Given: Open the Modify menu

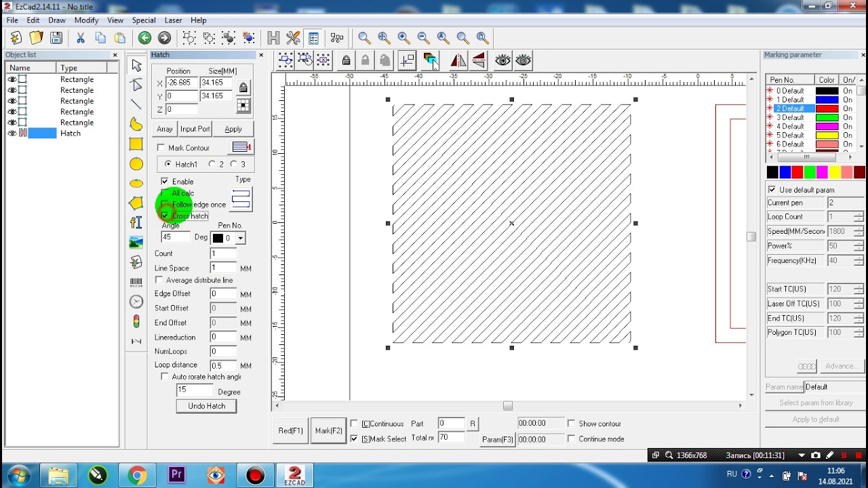Looking at the screenshot, I should 86,20.
